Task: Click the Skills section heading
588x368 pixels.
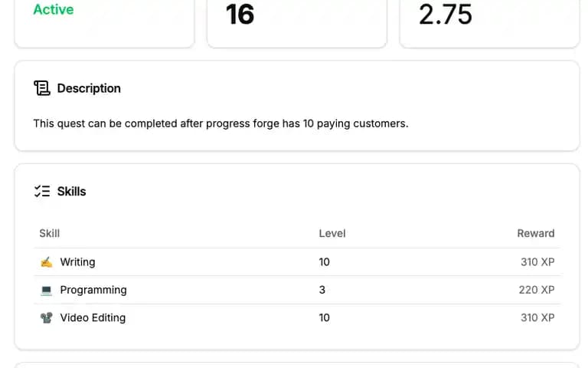Action: (72, 191)
